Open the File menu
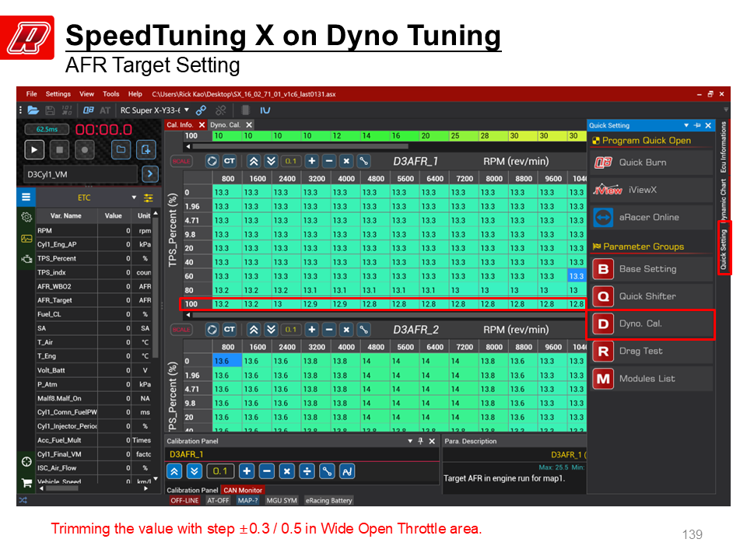The width and height of the screenshot is (747, 560). [31, 94]
